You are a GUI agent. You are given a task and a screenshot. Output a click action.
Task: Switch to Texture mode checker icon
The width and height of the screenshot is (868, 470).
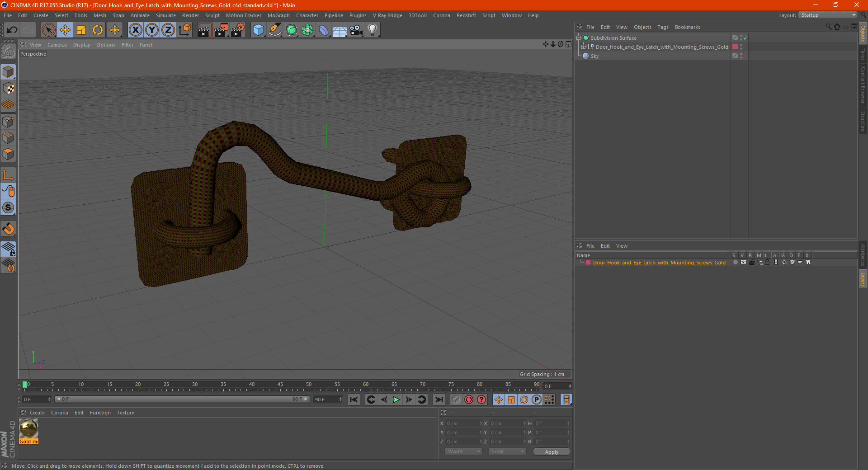click(9, 89)
